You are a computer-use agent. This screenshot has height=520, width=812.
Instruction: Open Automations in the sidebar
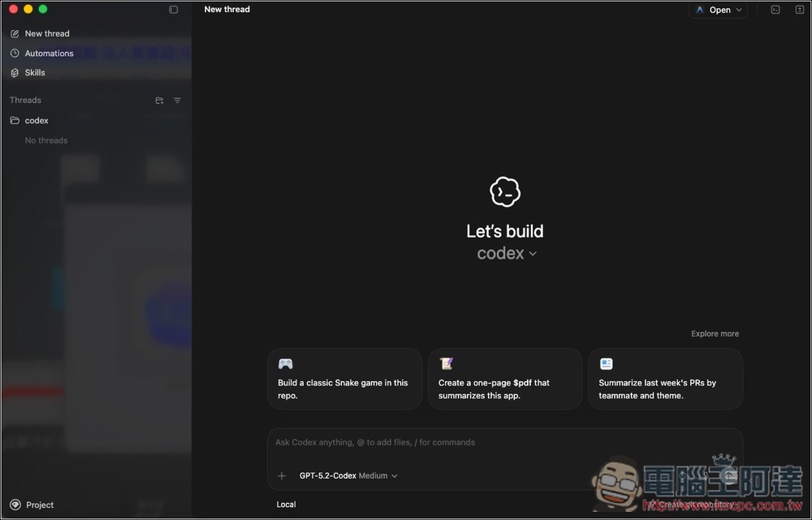(x=49, y=53)
